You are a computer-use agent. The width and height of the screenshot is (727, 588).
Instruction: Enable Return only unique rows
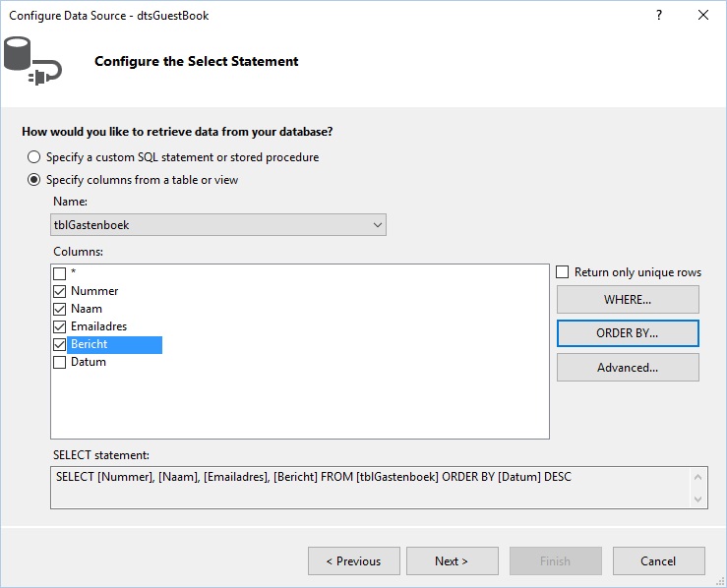coord(562,272)
